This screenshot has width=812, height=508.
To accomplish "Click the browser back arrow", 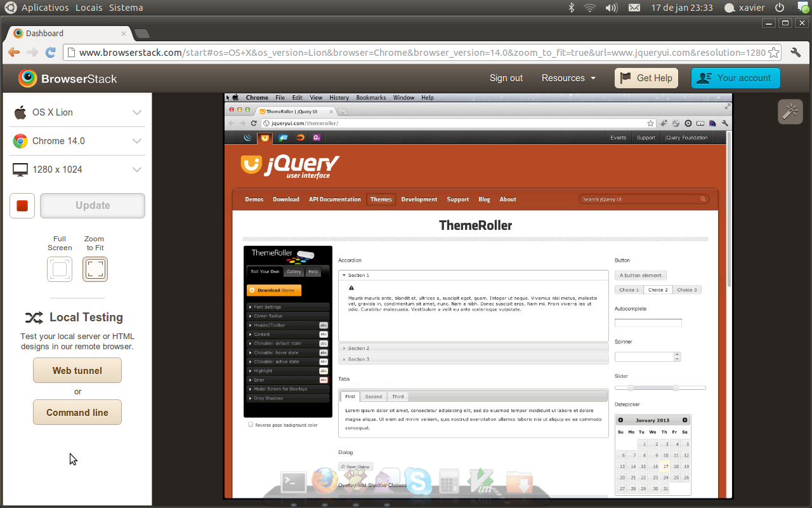I will pyautogui.click(x=14, y=53).
